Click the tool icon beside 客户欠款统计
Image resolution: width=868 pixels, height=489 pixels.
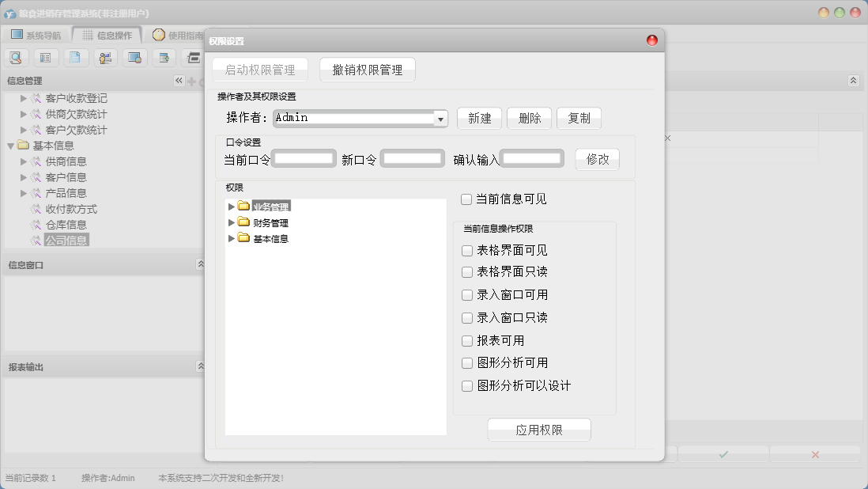click(x=36, y=130)
